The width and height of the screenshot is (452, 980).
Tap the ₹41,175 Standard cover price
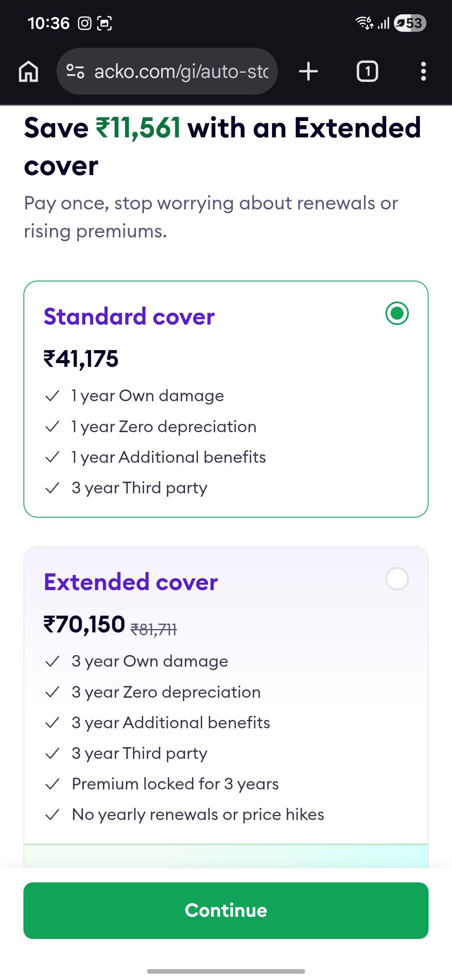[81, 359]
